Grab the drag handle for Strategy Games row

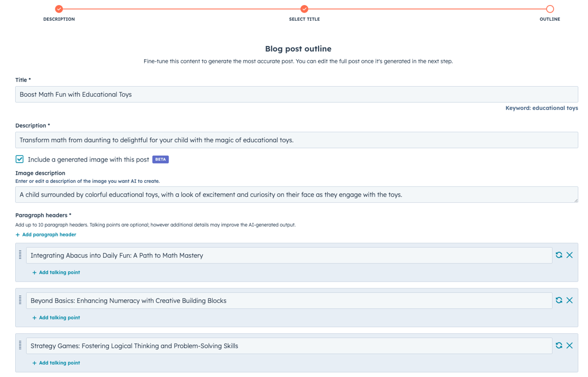[20, 345]
